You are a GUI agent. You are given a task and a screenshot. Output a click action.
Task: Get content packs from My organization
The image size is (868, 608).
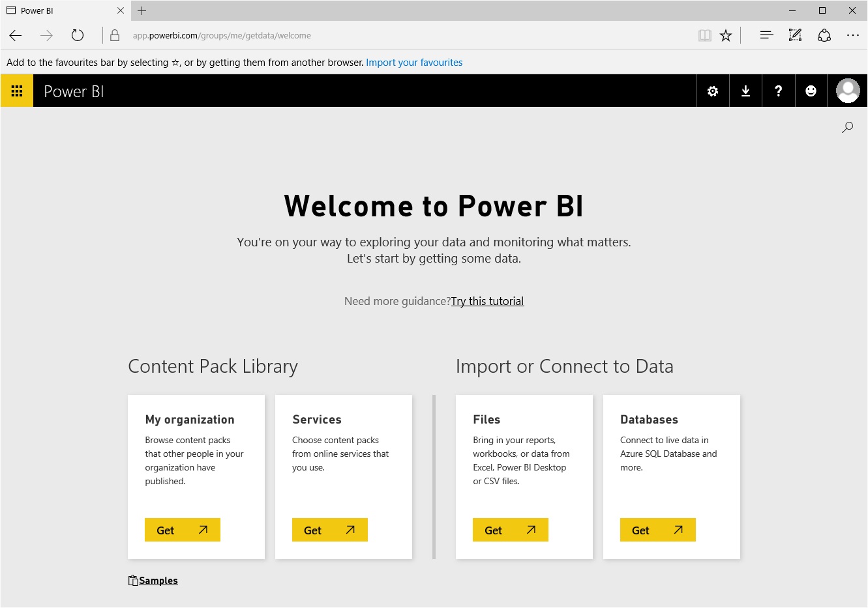pos(183,530)
